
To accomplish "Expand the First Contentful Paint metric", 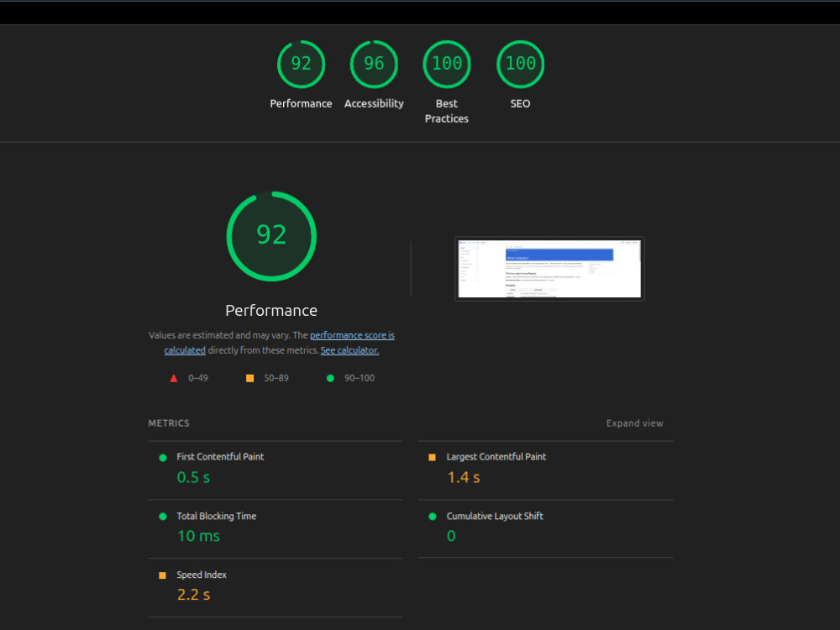I will click(276, 470).
